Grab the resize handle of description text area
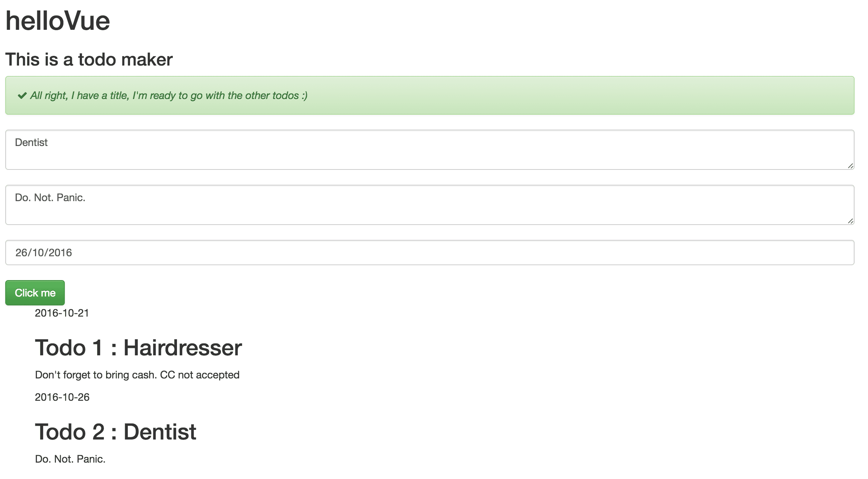 pos(850,221)
